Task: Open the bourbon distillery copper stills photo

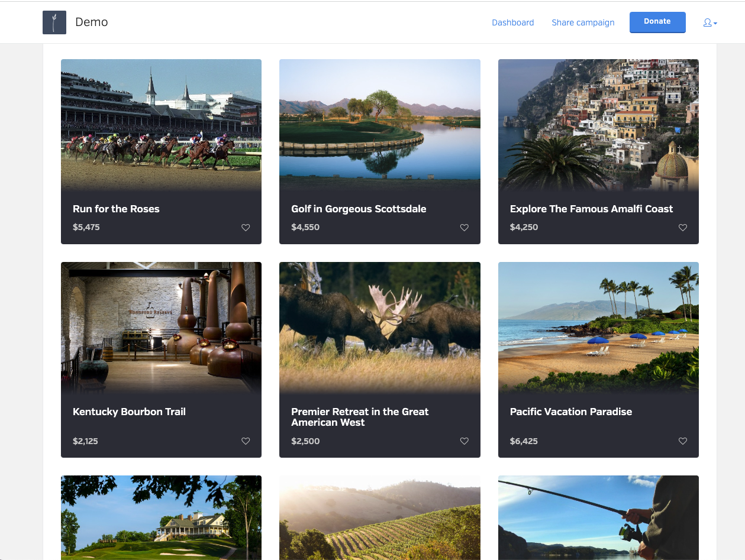Action: [161, 327]
